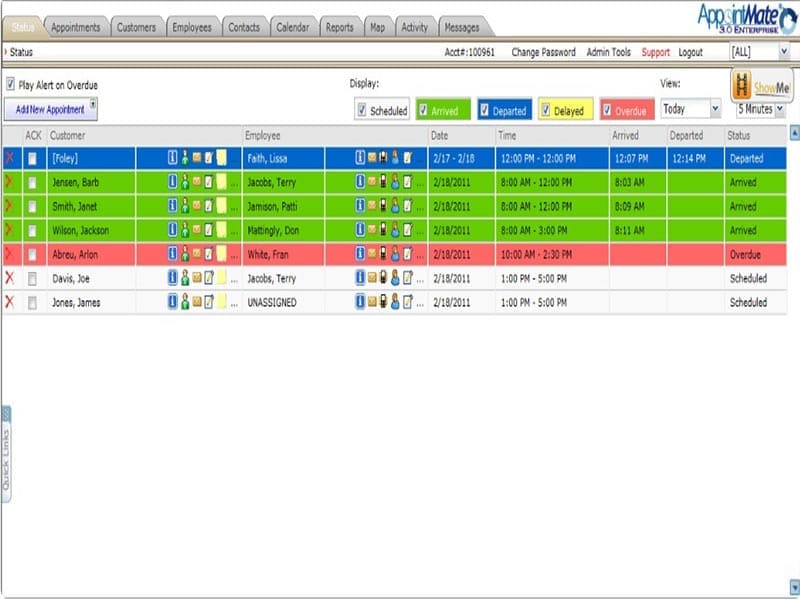Click the Logout link
The image size is (800, 600).
[690, 52]
